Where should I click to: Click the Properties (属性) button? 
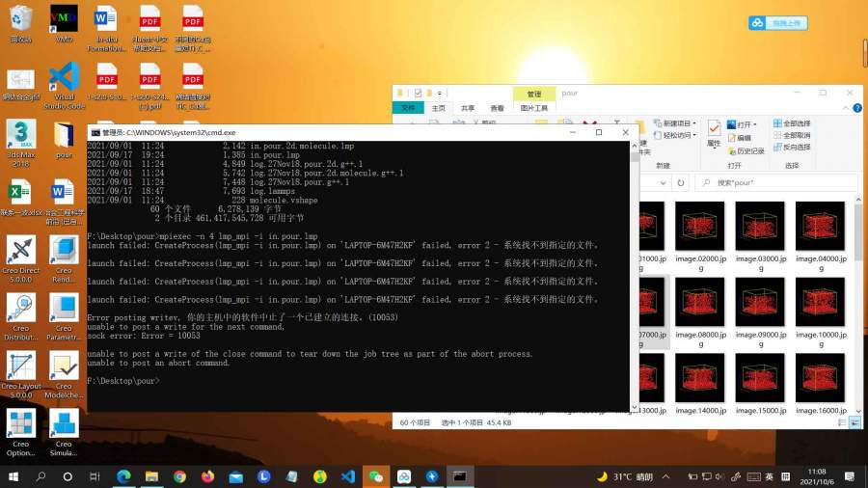coord(714,133)
